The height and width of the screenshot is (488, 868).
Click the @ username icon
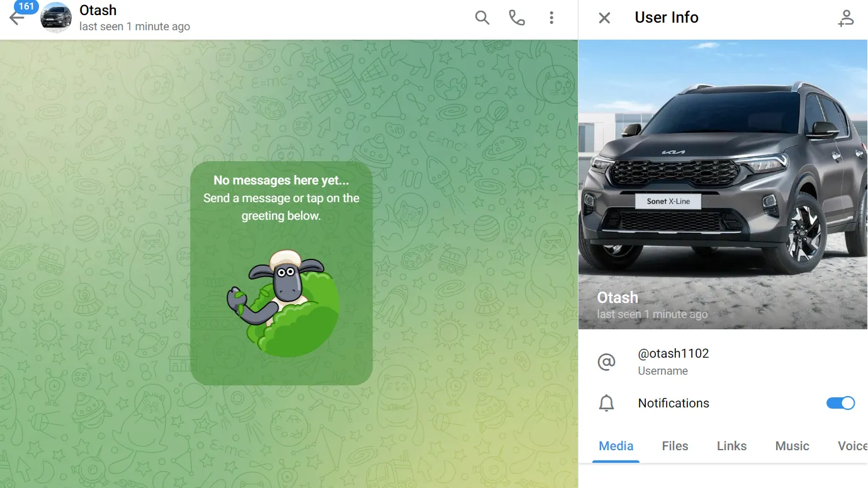[606, 362]
